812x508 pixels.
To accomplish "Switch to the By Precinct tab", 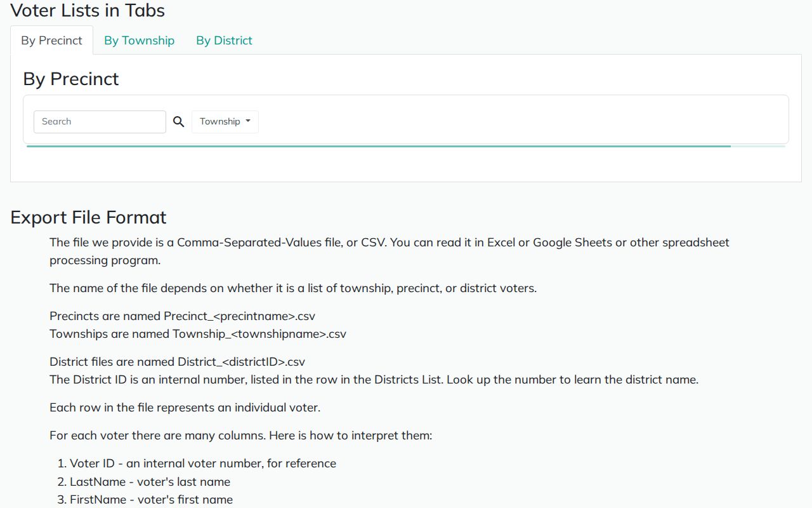I will coord(52,40).
